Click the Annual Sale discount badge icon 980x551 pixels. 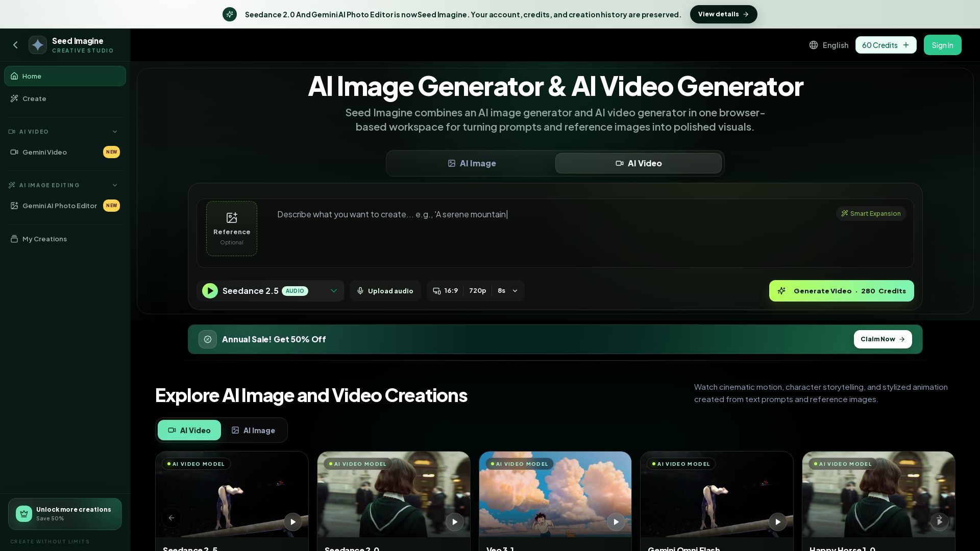pyautogui.click(x=208, y=339)
